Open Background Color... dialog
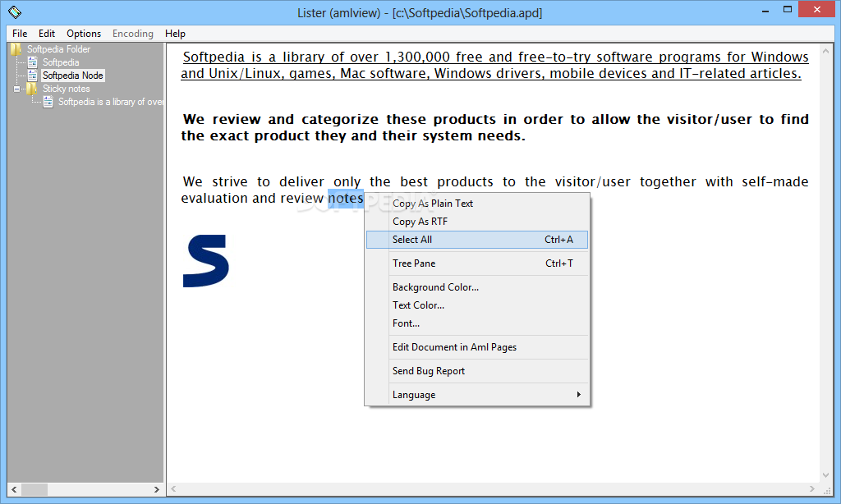Image resolution: width=841 pixels, height=504 pixels. [477, 287]
